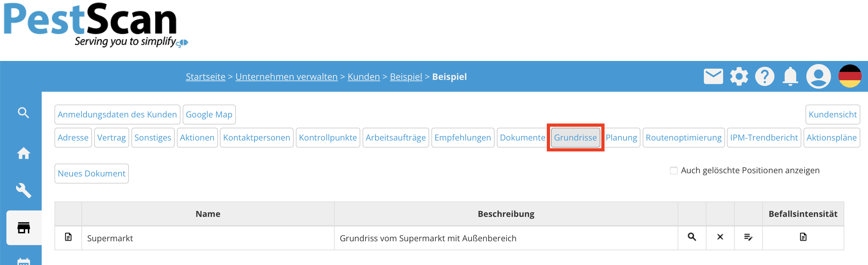The image size is (868, 265).
Task: Open the Kontrollpunkte tab
Action: coord(328,138)
